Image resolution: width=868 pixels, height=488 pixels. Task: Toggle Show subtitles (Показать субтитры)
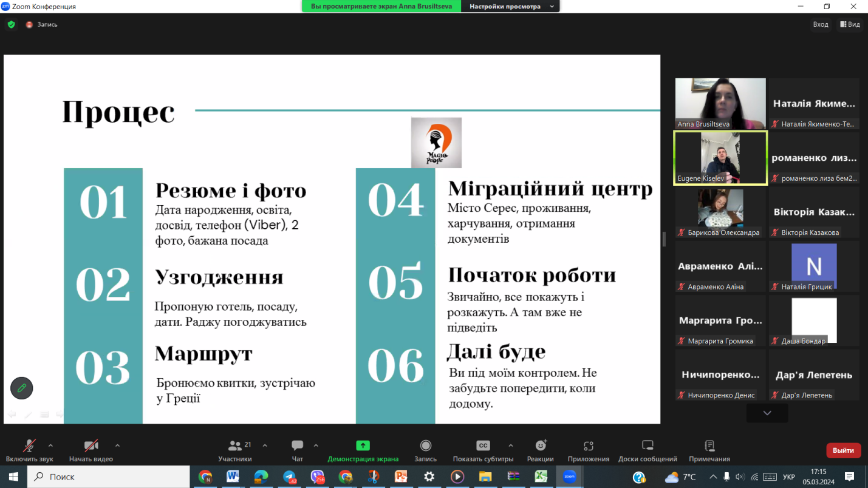483,446
